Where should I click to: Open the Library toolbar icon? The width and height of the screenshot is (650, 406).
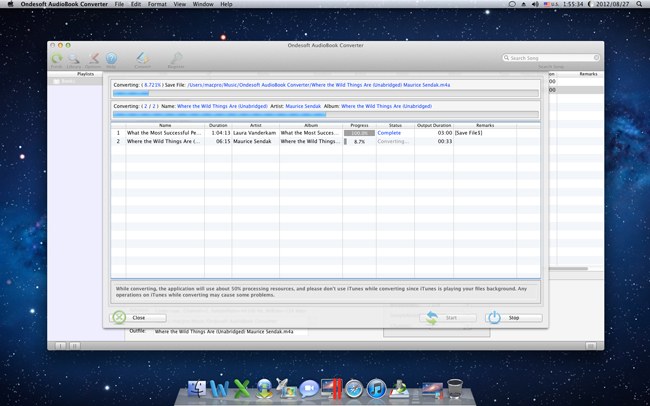(74, 58)
